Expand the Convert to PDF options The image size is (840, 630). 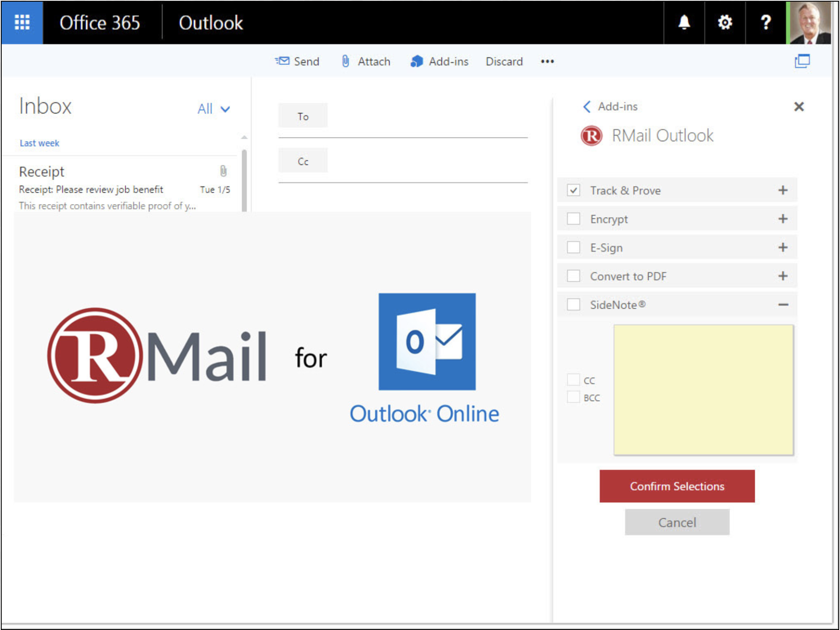(x=783, y=276)
